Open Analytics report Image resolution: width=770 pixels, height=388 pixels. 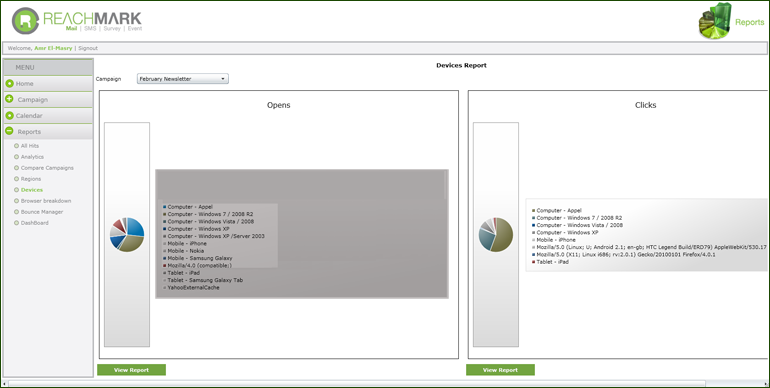point(32,157)
